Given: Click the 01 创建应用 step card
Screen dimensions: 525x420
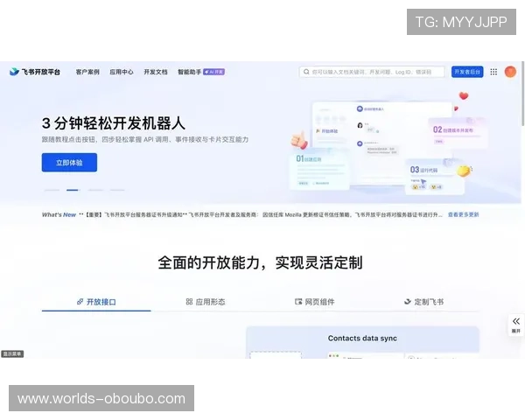Looking at the screenshot, I should 318,170.
